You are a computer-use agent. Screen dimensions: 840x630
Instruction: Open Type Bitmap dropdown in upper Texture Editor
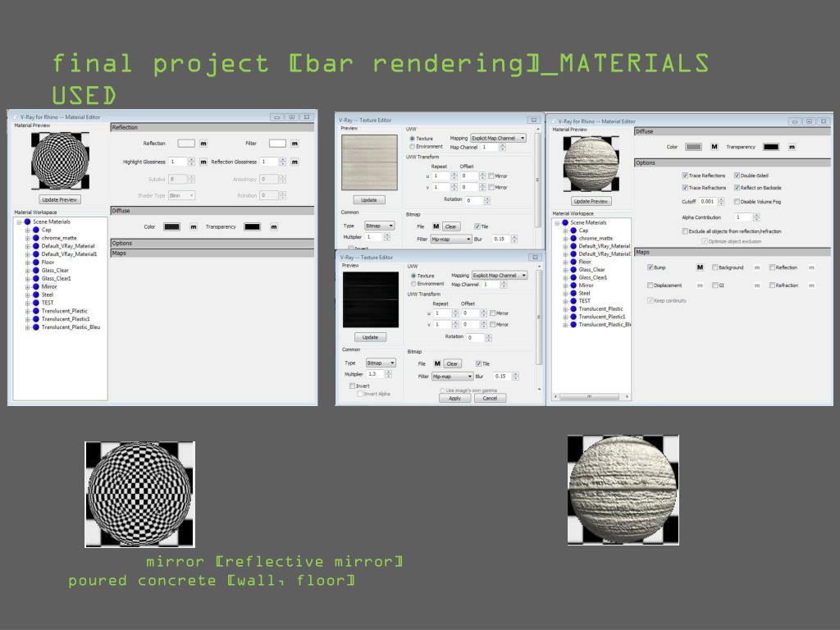coord(379,226)
